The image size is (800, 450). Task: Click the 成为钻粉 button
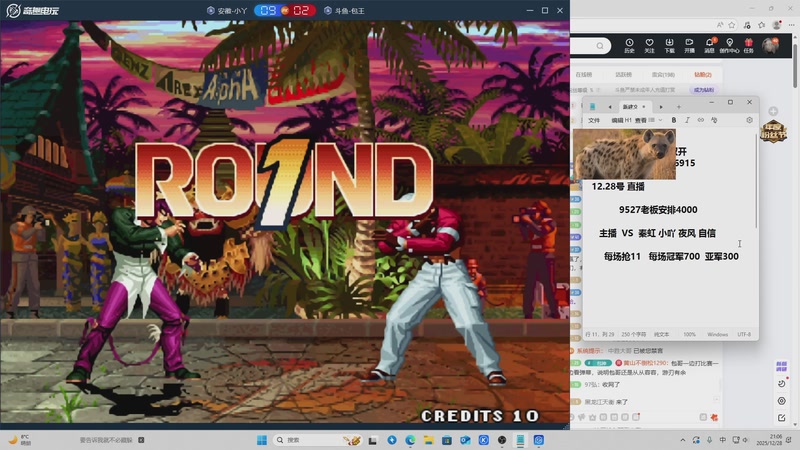click(x=704, y=90)
